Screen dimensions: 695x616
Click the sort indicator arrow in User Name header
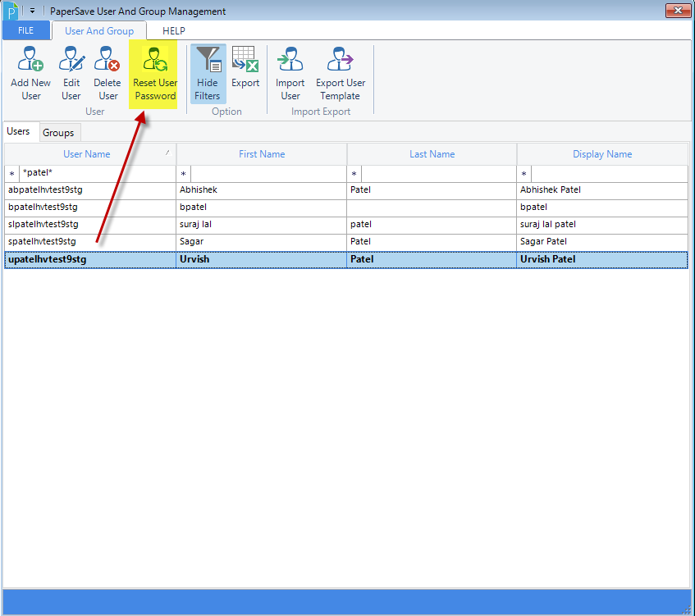pos(167,153)
